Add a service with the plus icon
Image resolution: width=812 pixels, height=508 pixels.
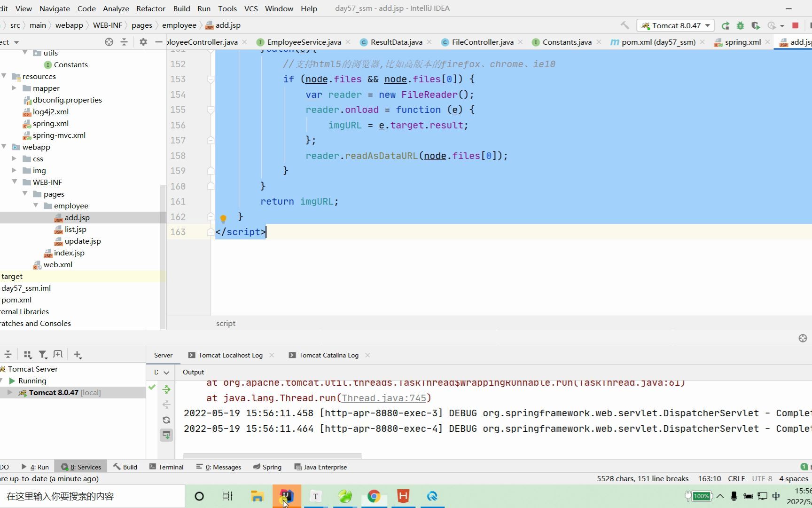(78, 355)
